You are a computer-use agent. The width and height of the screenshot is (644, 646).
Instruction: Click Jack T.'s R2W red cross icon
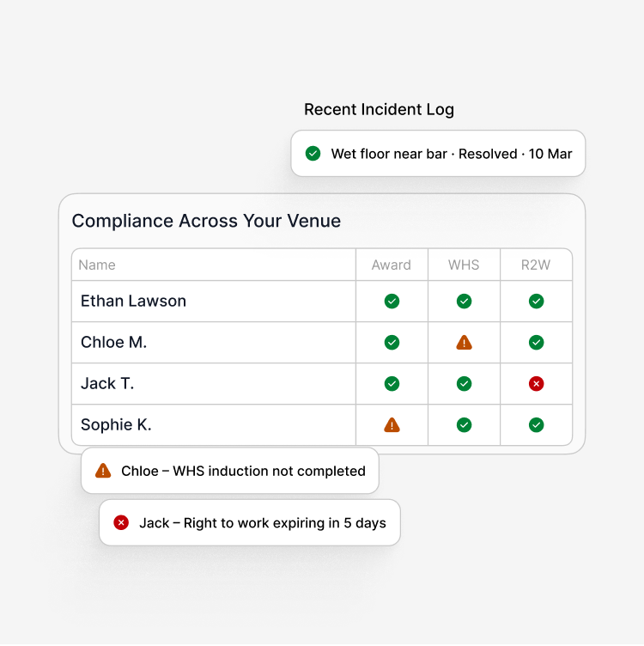click(x=536, y=383)
